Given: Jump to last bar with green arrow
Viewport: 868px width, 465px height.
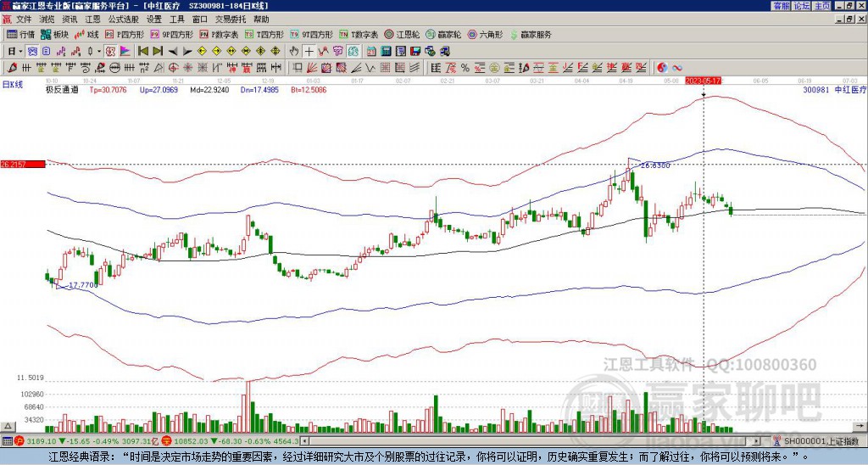Looking at the screenshot, I should 158,52.
